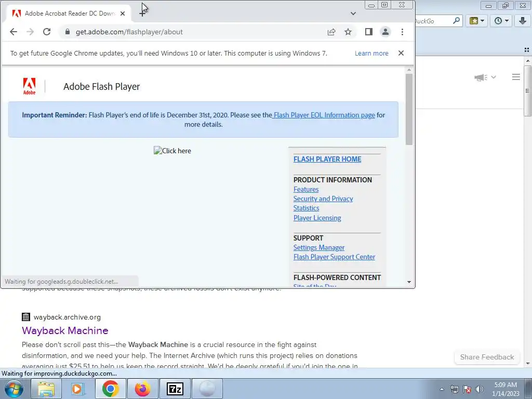Click Chrome page scrollbar thumb
532x399 pixels.
point(409,109)
